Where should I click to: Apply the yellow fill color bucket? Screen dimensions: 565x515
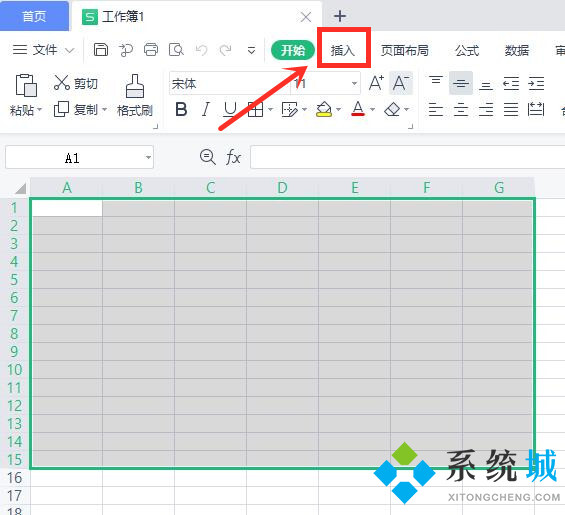tap(324, 109)
